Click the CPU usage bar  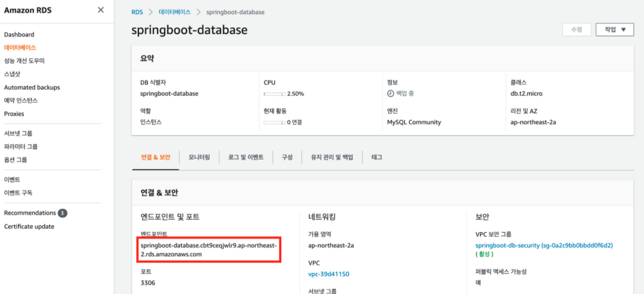tap(274, 94)
